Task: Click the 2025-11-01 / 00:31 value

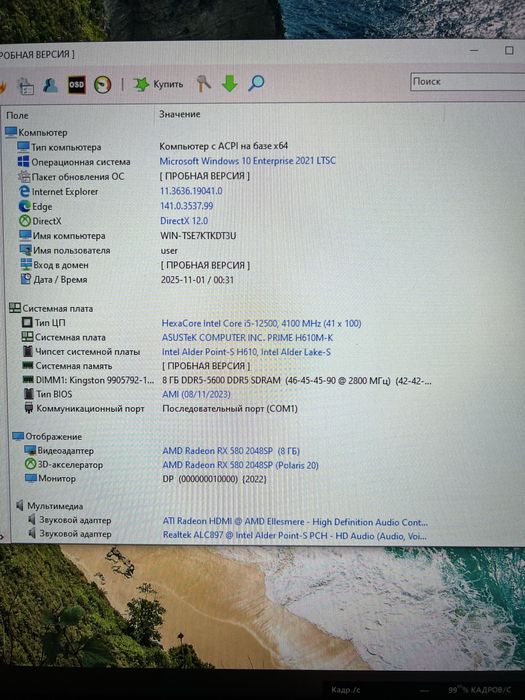Action: click(197, 280)
